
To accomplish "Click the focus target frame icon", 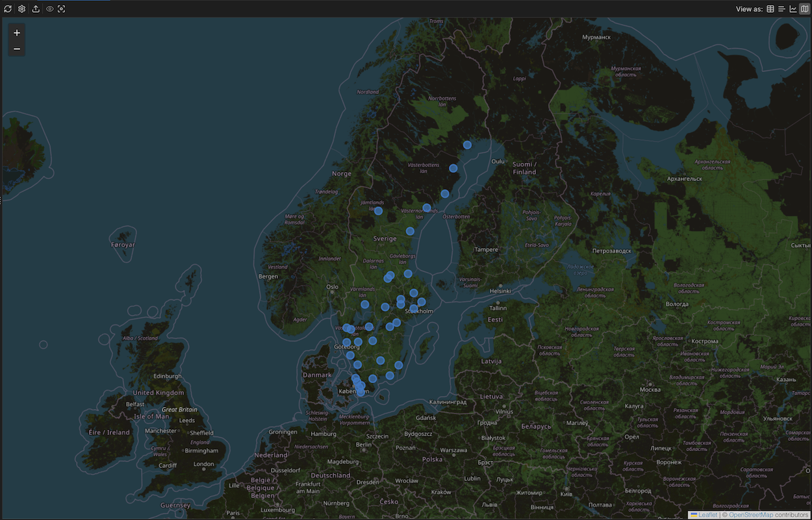I will [x=62, y=9].
